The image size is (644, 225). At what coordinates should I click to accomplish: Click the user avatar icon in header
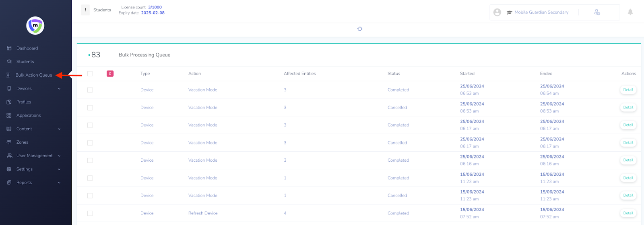[x=497, y=12]
